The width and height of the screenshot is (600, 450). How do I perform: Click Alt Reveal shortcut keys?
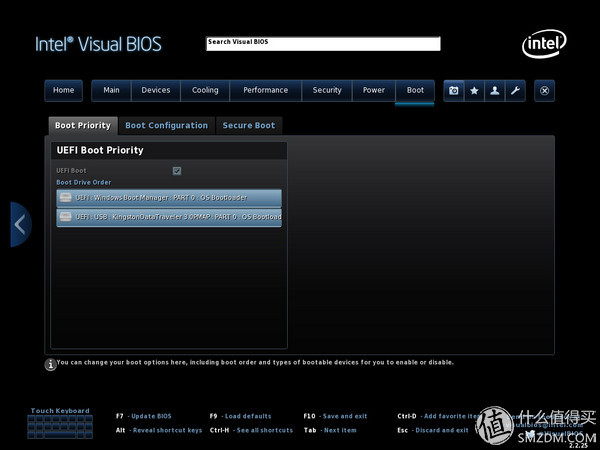[x=159, y=430]
